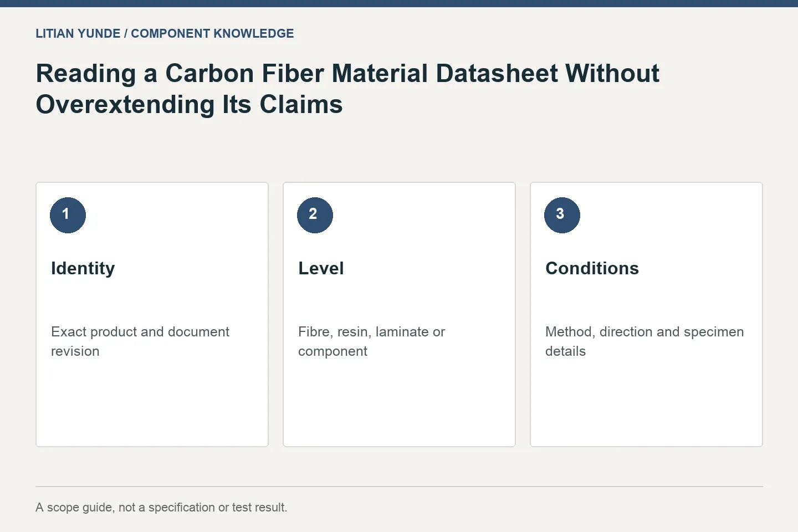The width and height of the screenshot is (798, 532).
Task: Click the 'LITIAN YUNDE / COMPONENT KNOWLEDGE' breadcrumb
Action: click(165, 33)
